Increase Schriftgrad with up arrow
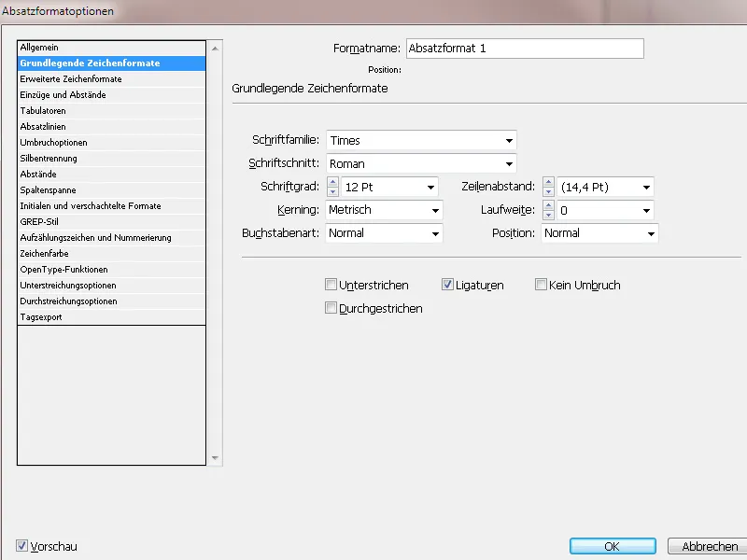The width and height of the screenshot is (747, 560). 333,182
